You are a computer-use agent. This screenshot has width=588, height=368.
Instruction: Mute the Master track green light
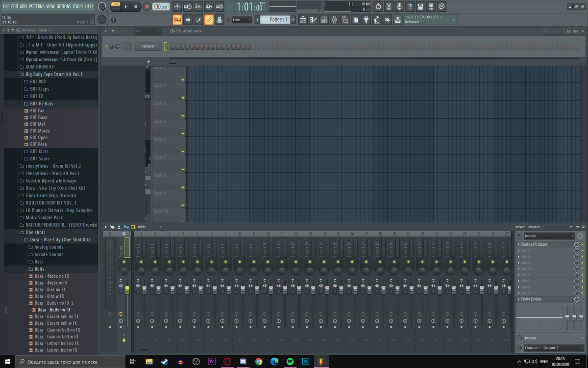coord(124,262)
